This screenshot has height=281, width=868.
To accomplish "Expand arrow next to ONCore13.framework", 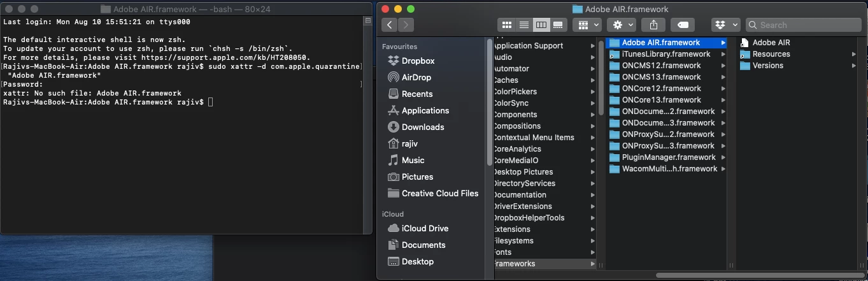I will 723,100.
